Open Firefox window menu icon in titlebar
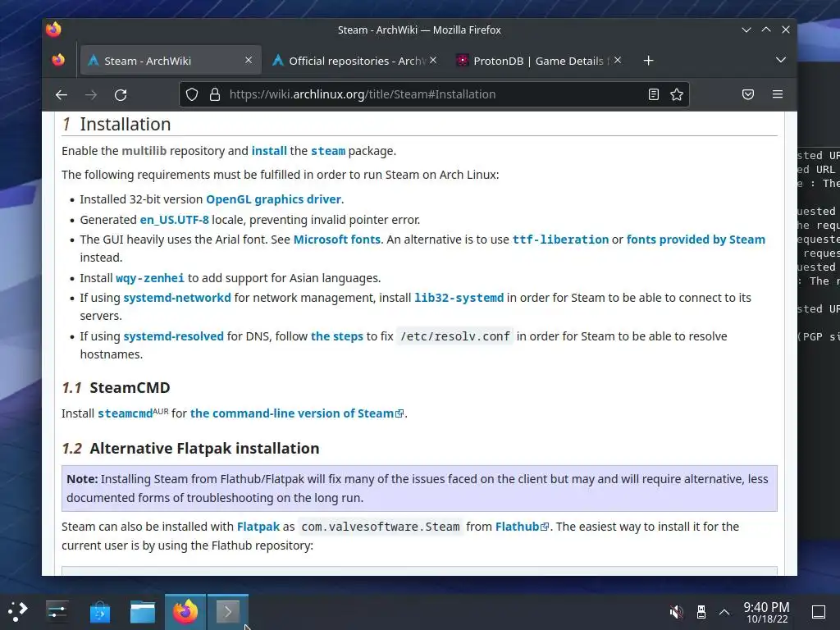Viewport: 840px width, 630px height. 53,30
